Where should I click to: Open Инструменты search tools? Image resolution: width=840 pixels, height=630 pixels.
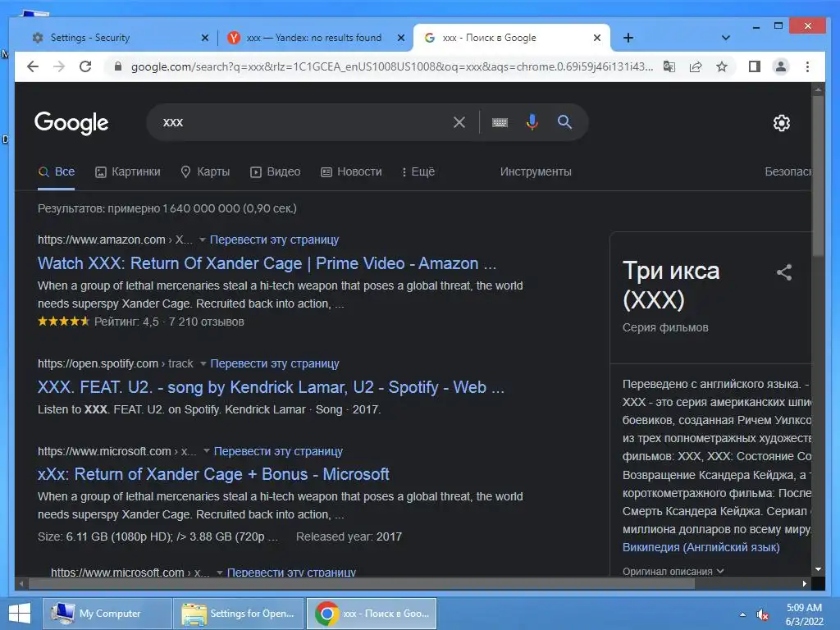pyautogui.click(x=536, y=172)
